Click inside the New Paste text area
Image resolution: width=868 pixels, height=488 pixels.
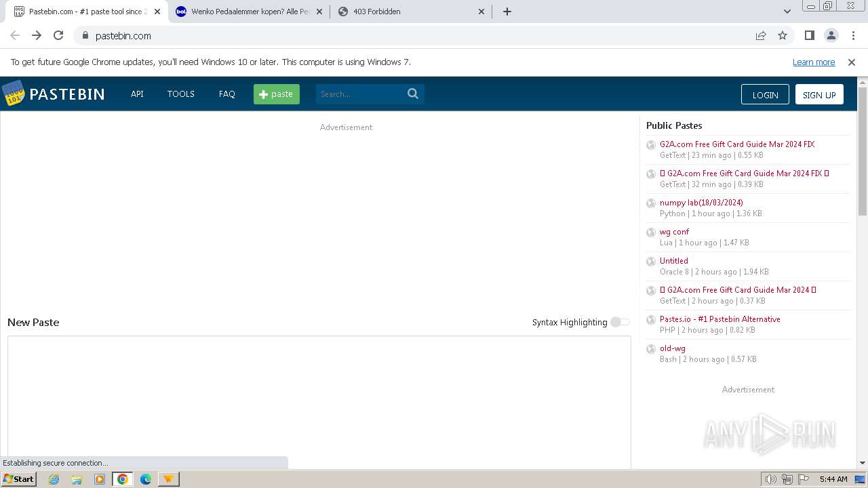tap(319, 401)
